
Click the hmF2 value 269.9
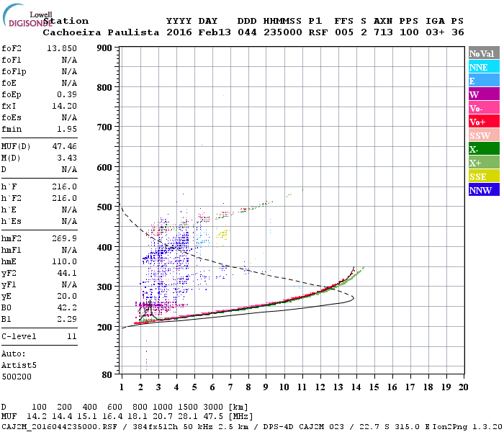64,238
